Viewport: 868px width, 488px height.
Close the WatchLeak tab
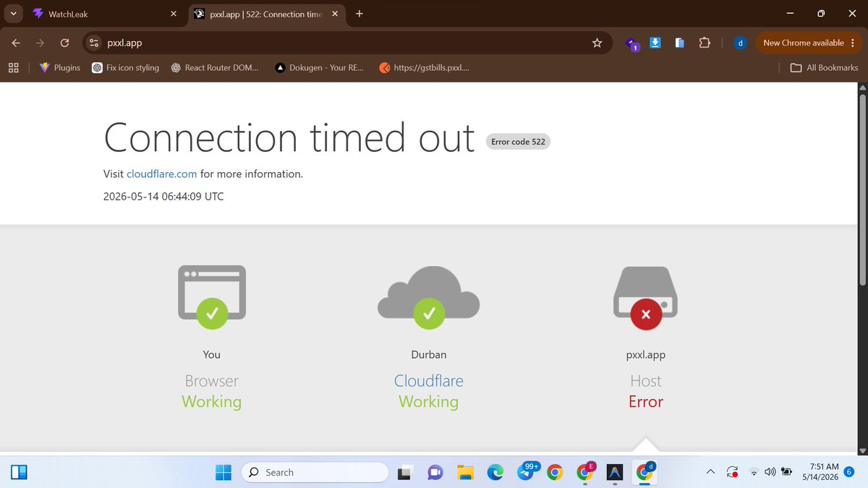pyautogui.click(x=173, y=14)
